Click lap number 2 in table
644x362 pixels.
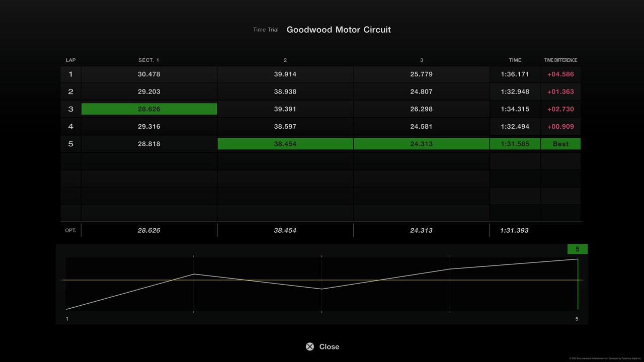click(70, 92)
